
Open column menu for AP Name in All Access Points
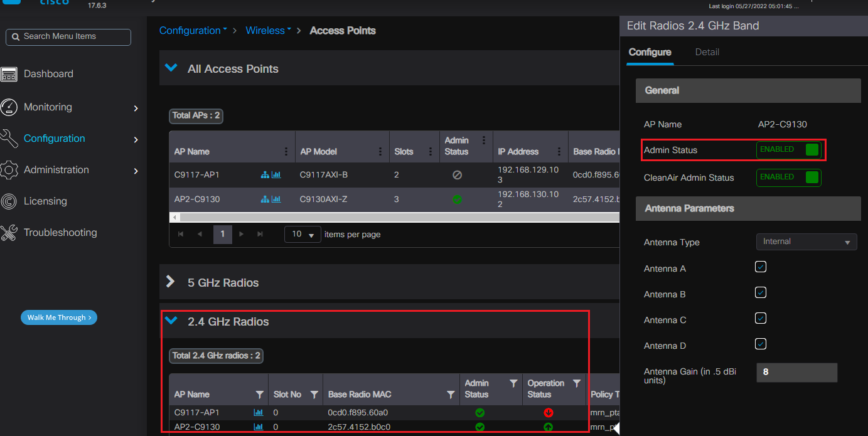point(286,151)
